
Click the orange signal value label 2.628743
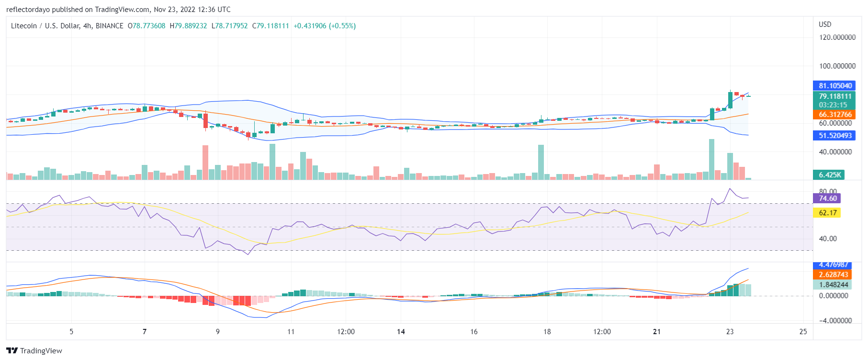point(833,275)
